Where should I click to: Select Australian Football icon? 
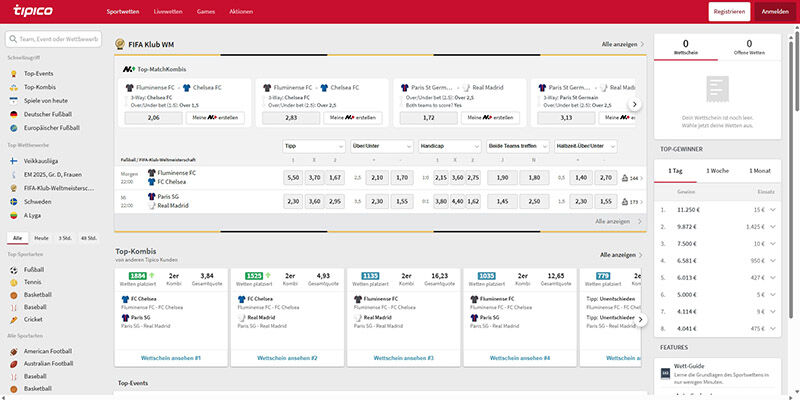point(14,364)
